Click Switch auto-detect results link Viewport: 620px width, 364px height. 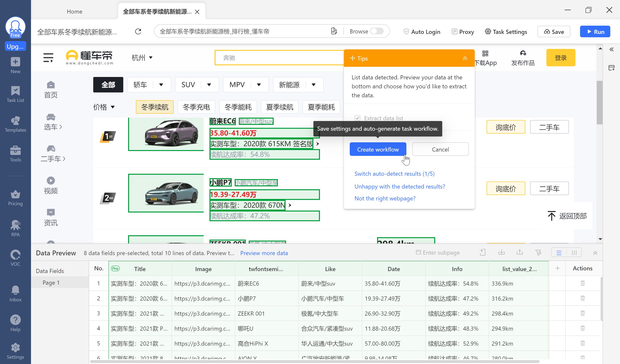tap(394, 174)
